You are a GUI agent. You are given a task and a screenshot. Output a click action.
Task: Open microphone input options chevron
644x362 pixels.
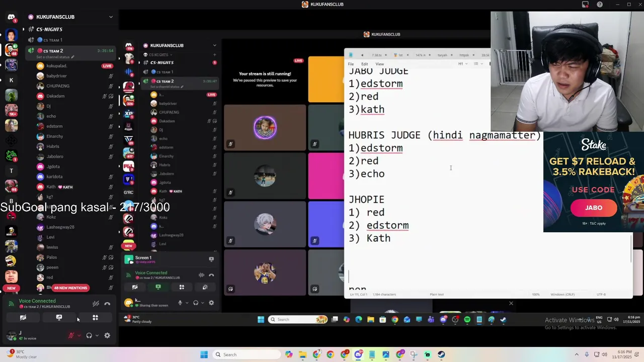coord(79,336)
